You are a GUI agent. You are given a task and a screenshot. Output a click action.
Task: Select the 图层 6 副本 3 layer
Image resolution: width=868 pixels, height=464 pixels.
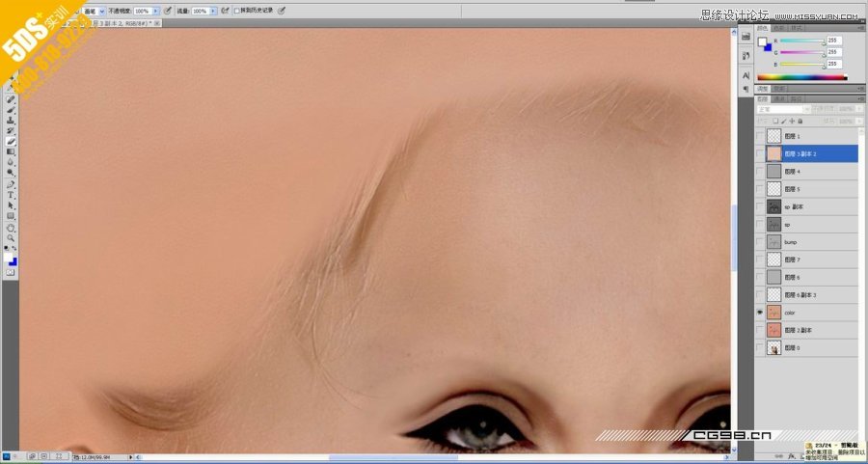[806, 294]
